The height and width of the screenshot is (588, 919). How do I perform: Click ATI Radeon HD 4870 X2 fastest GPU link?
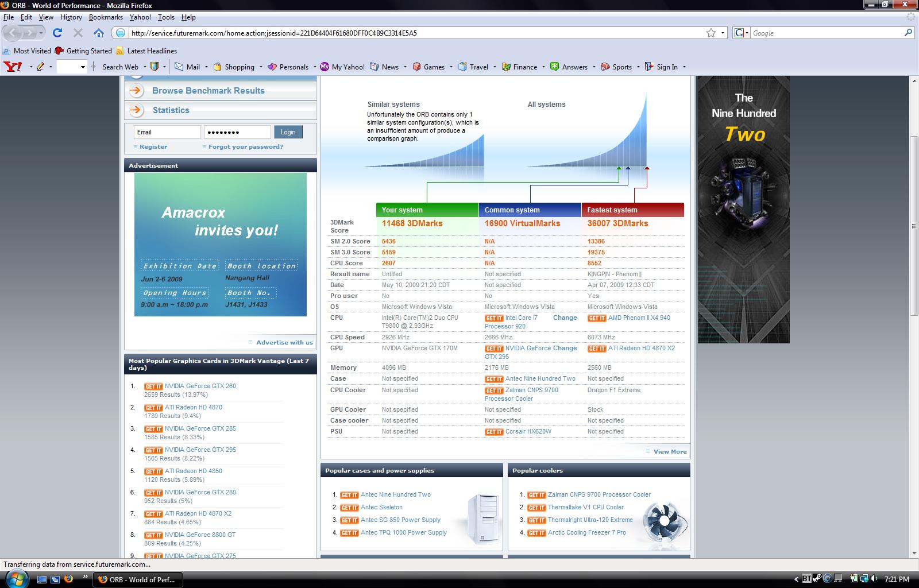(x=642, y=349)
